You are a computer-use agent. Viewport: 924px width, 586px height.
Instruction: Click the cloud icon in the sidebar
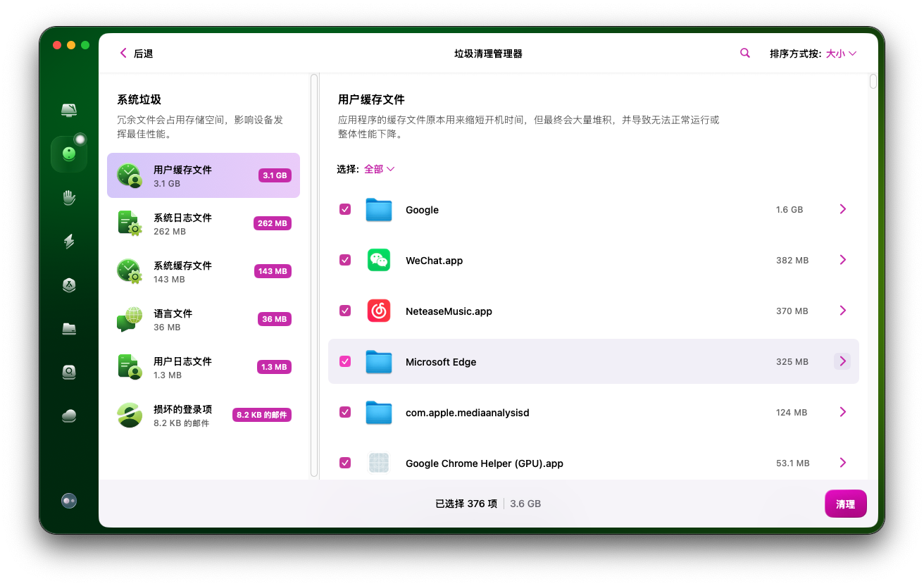pyautogui.click(x=69, y=416)
